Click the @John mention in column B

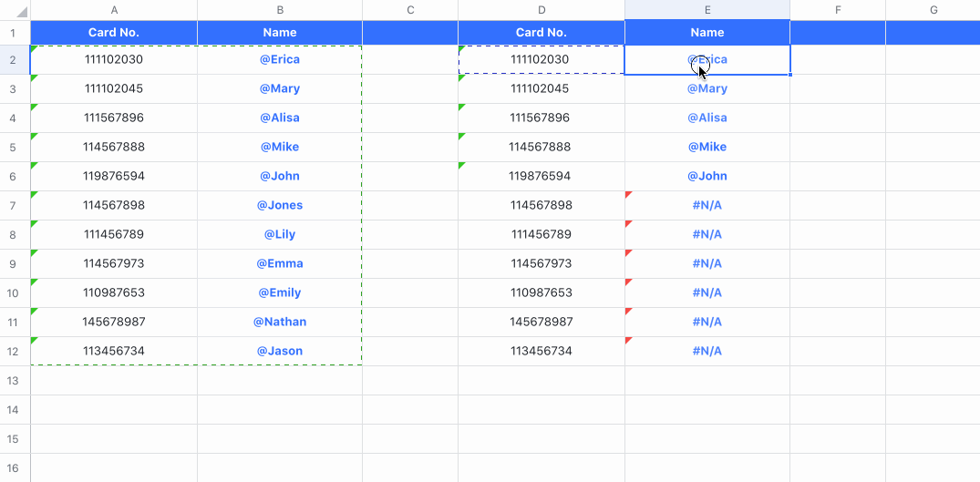(x=280, y=176)
